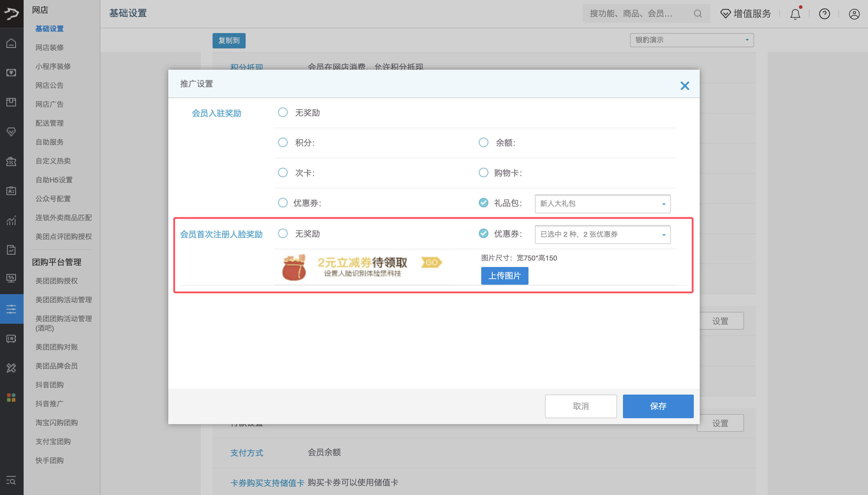Open the promotions percent icon in sidebar

[11, 162]
